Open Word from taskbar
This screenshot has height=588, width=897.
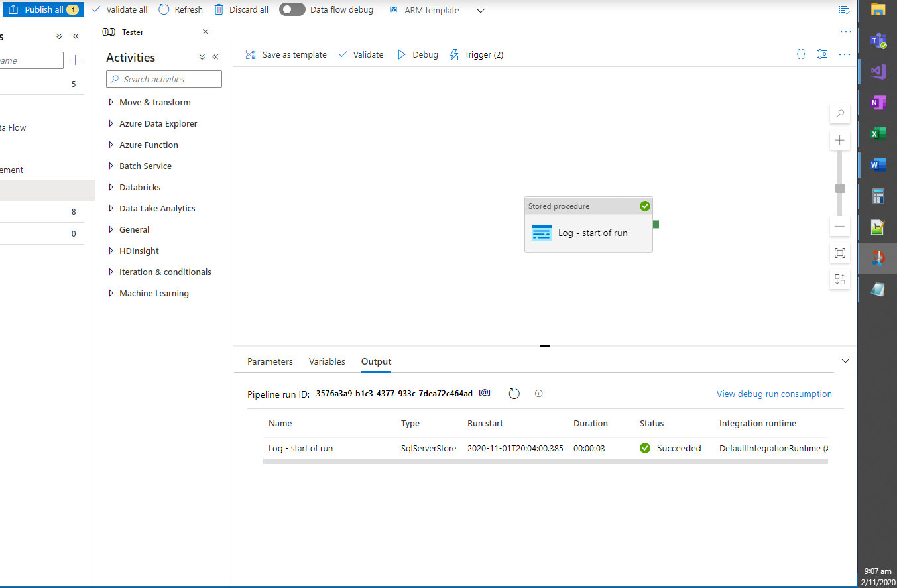point(878,165)
